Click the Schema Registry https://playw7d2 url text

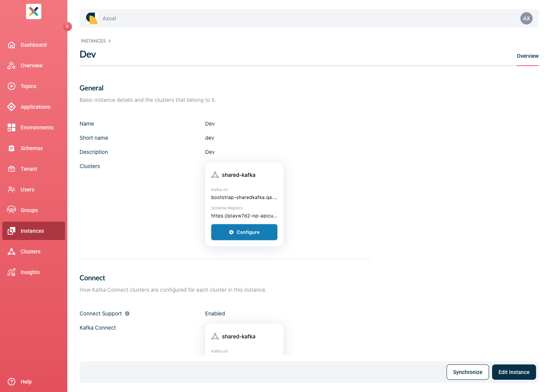pos(244,216)
